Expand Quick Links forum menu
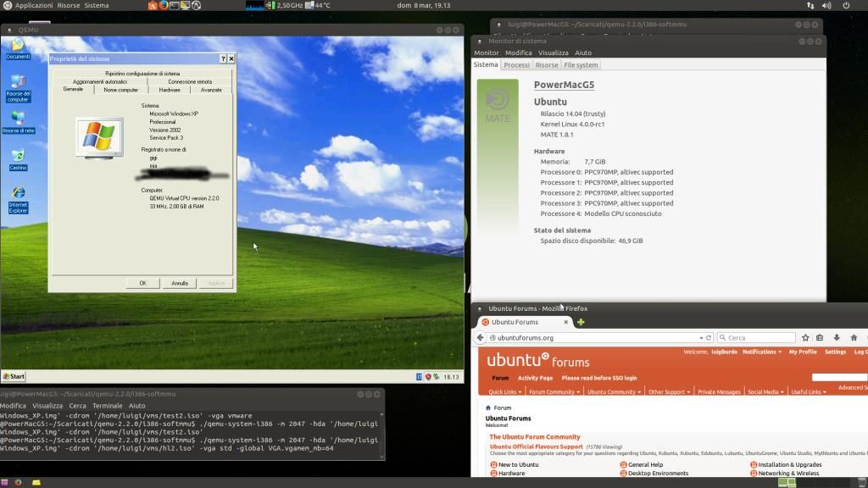Image resolution: width=868 pixels, height=488 pixels. pyautogui.click(x=505, y=391)
